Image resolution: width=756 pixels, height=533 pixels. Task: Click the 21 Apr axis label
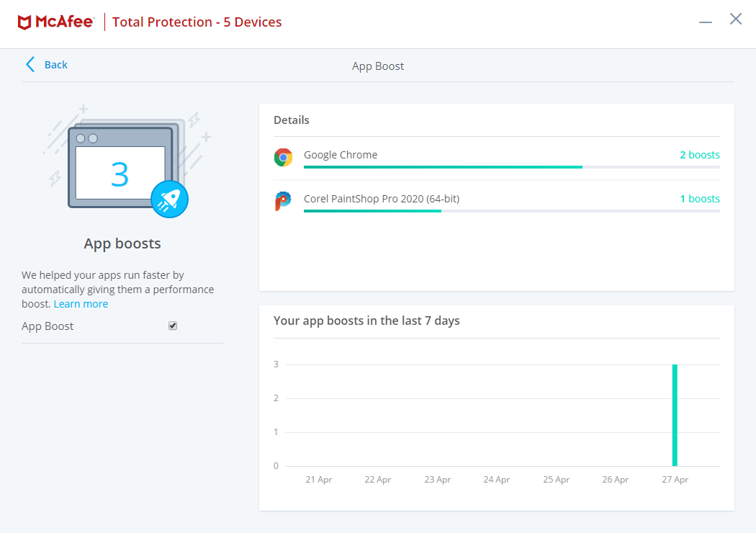click(319, 480)
